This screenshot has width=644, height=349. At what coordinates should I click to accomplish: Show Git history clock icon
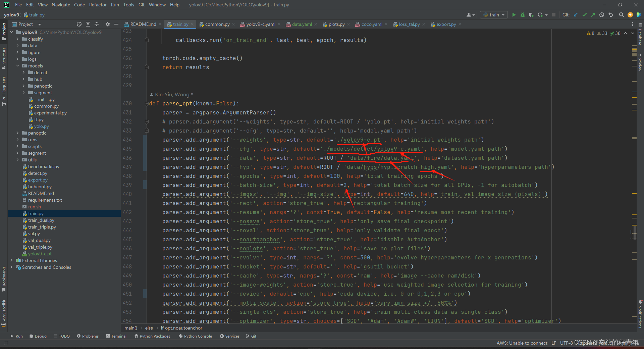(602, 15)
